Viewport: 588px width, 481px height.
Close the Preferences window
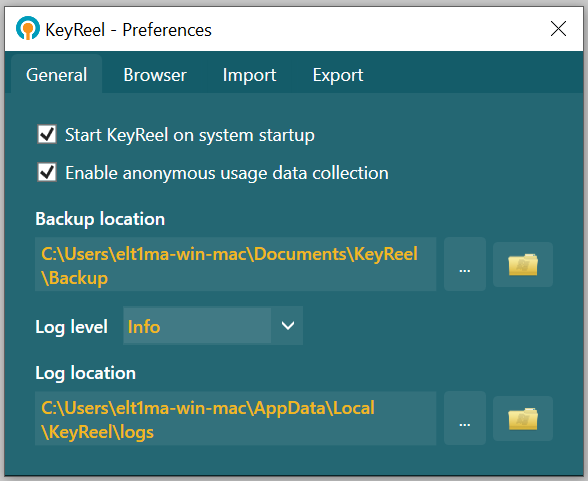558,28
